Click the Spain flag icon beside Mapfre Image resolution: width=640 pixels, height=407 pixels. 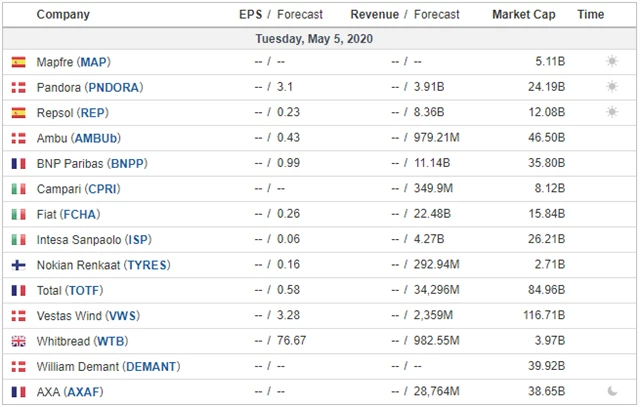coord(18,62)
